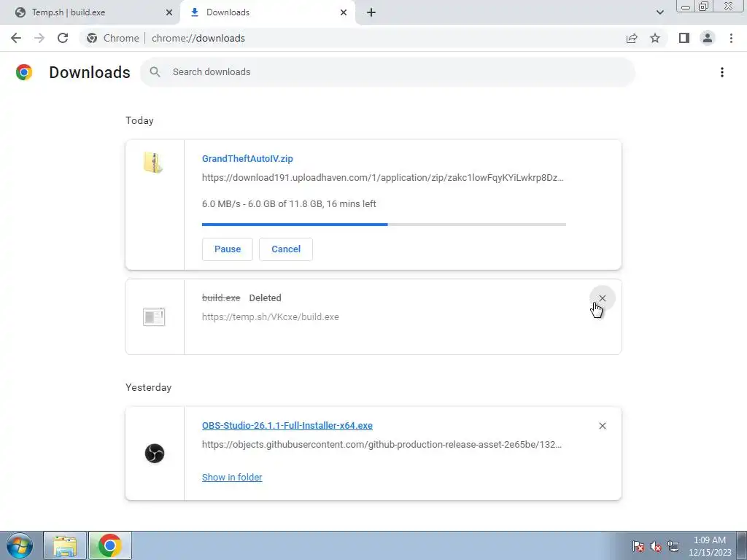Click the Downloads page heading
747x560 pixels.
point(90,72)
